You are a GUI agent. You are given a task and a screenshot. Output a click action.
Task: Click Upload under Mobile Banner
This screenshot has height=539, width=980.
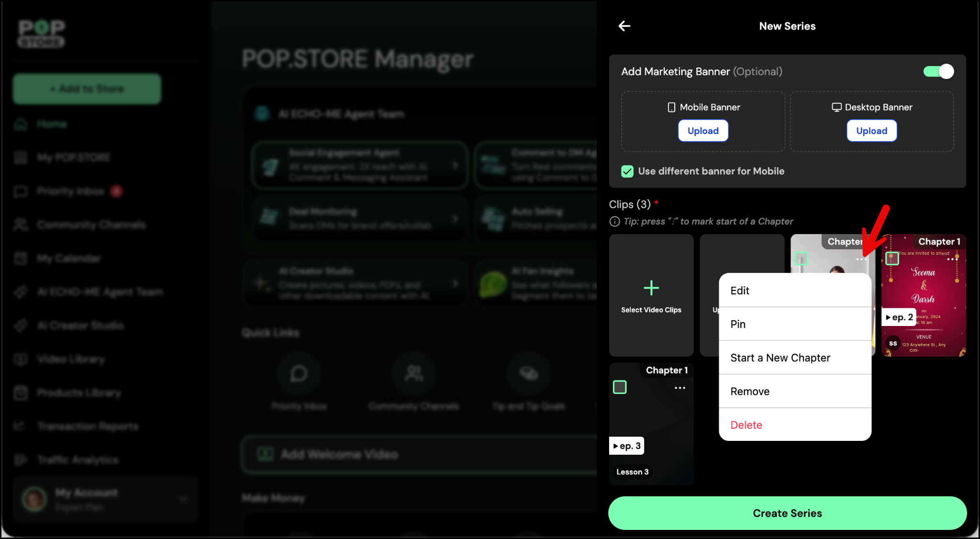pos(702,131)
